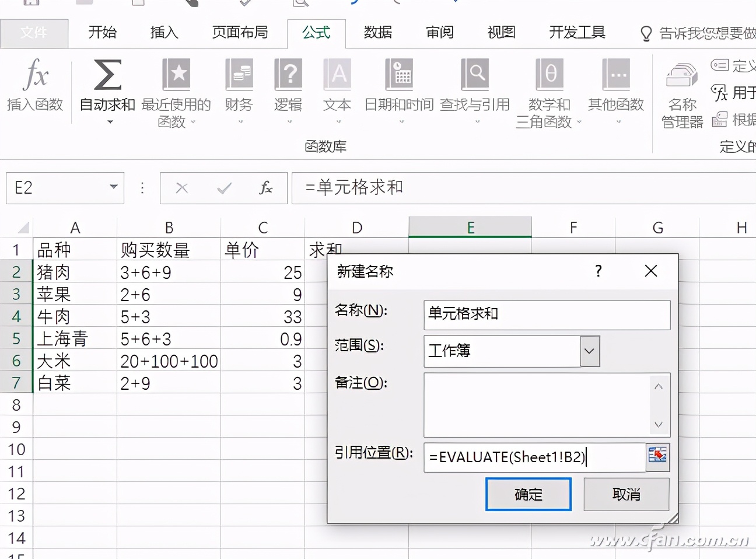This screenshot has height=559, width=756.
Task: Click the 名称 input field
Action: point(547,315)
